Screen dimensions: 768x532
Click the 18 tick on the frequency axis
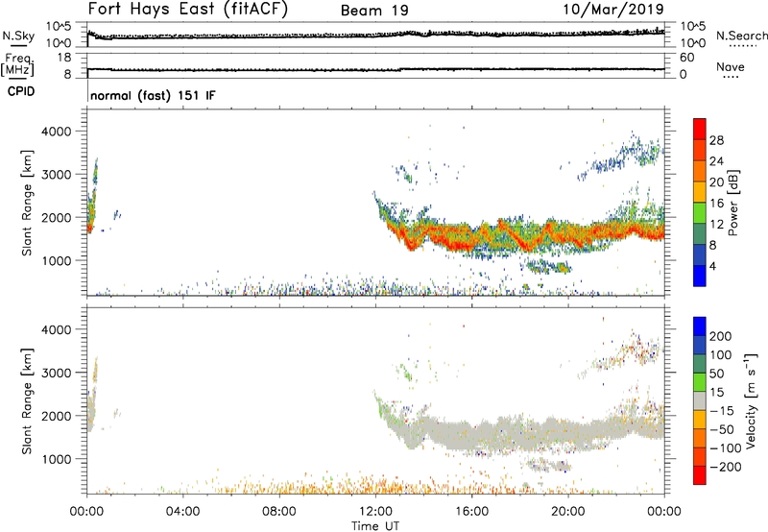click(x=64, y=58)
